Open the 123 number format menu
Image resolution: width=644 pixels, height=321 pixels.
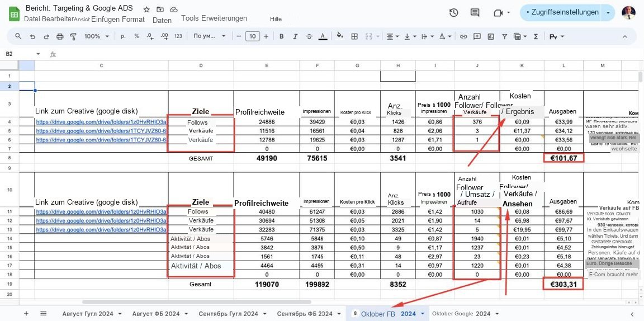(x=178, y=36)
